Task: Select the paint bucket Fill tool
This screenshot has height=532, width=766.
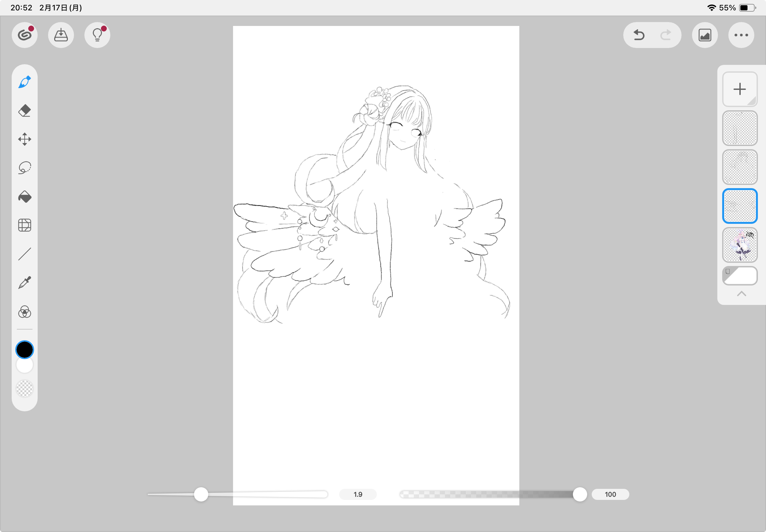Action: point(25,197)
